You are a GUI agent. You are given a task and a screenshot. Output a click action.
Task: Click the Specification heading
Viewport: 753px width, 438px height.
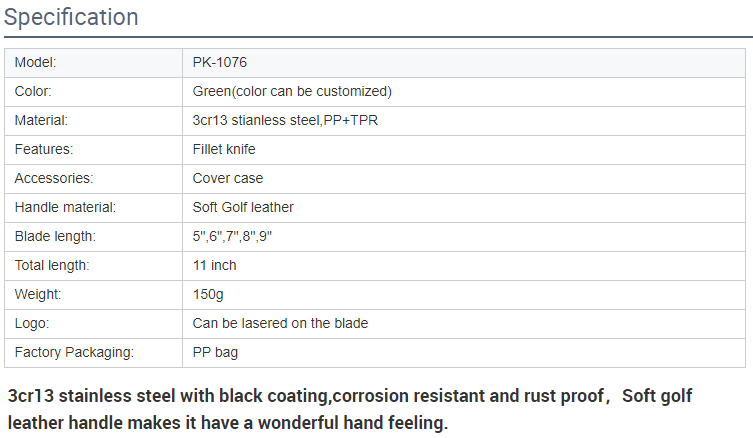pos(71,17)
